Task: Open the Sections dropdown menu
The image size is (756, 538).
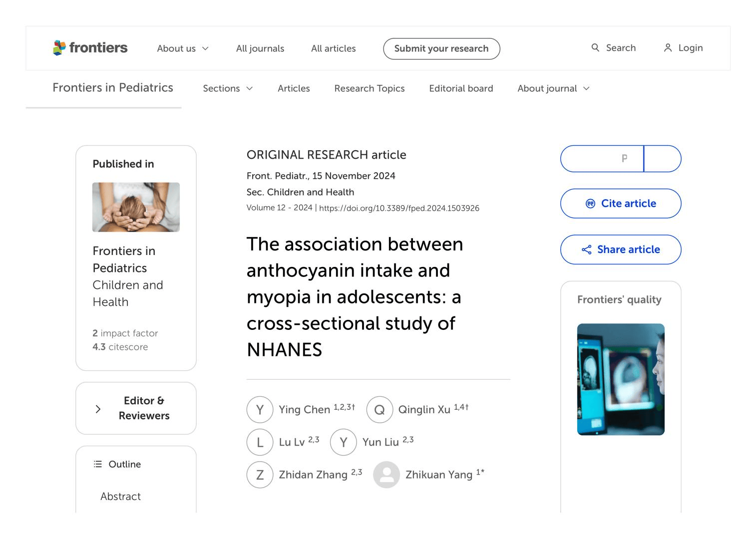Action: click(x=228, y=88)
